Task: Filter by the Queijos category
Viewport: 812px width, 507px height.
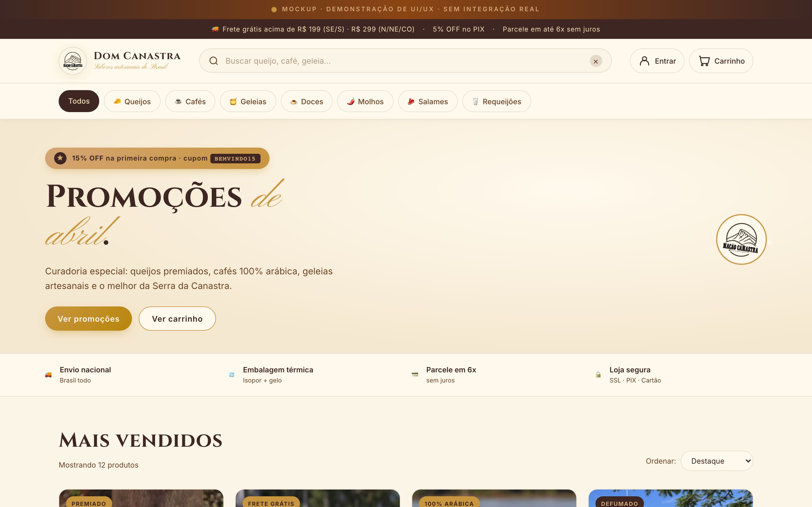Action: (x=132, y=101)
